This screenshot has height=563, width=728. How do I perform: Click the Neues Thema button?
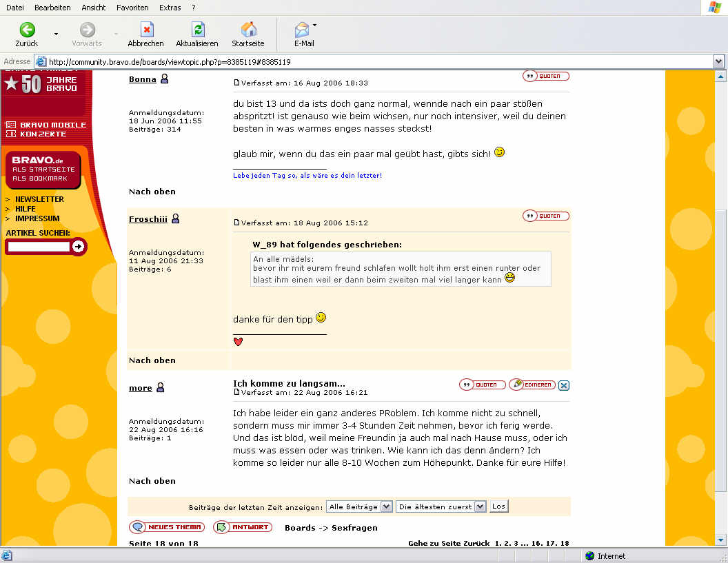point(168,527)
